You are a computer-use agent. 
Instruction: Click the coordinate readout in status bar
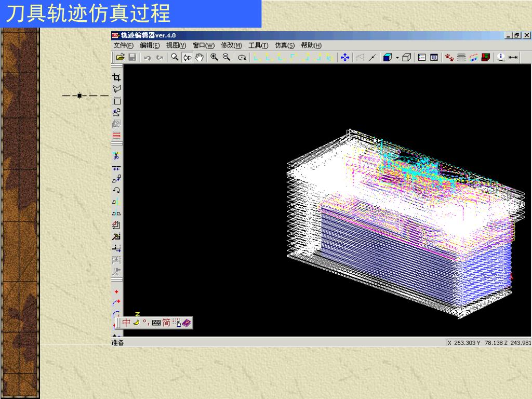coord(489,343)
